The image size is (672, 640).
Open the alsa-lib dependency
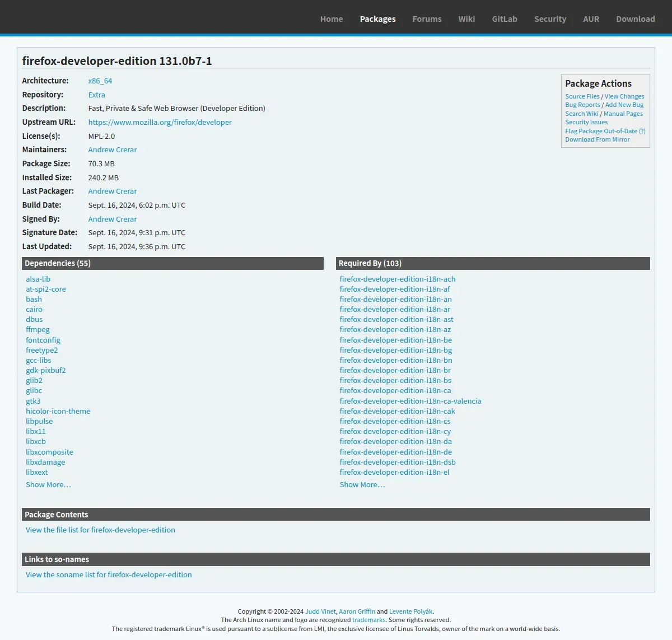pyautogui.click(x=38, y=279)
